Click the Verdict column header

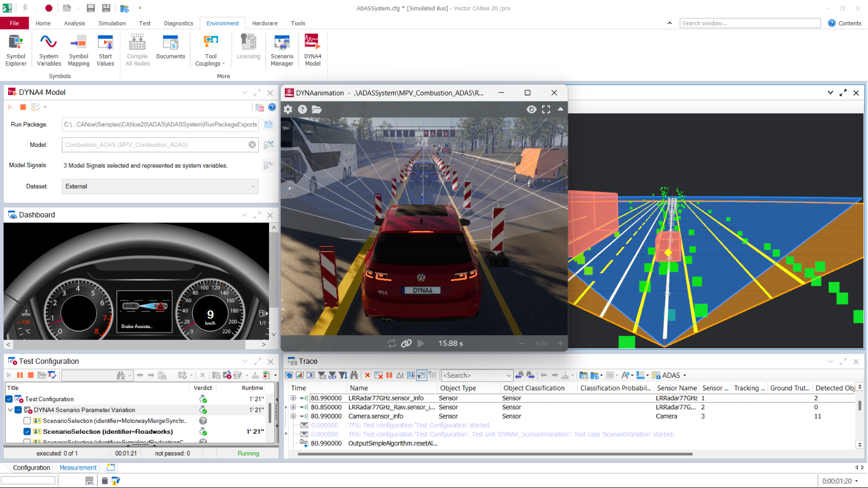coord(203,388)
